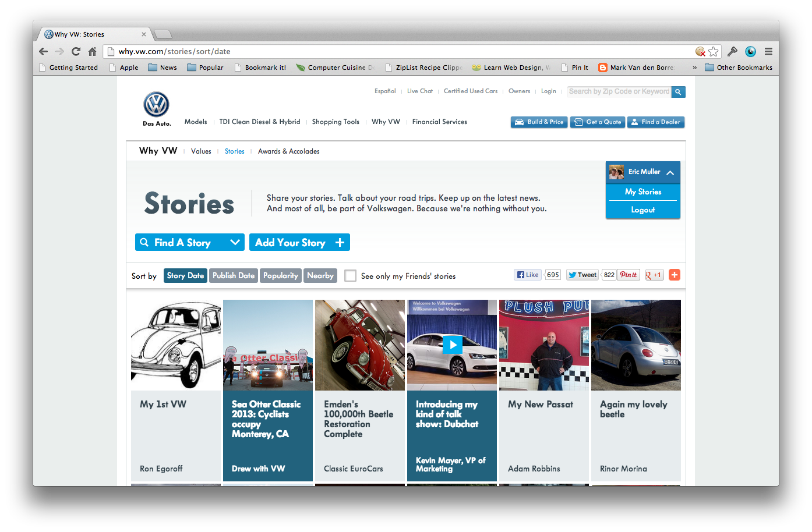Click the blue globe extension icon

tap(751, 51)
